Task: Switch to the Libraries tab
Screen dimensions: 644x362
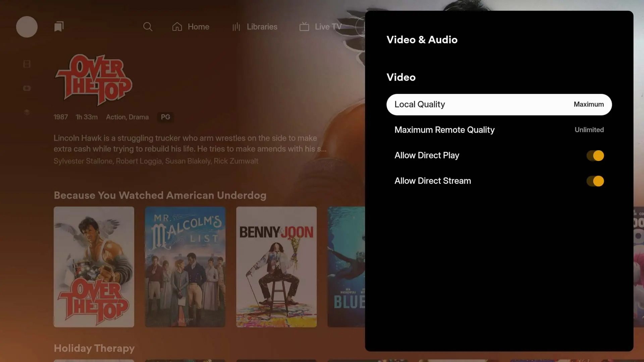Action: point(262,27)
